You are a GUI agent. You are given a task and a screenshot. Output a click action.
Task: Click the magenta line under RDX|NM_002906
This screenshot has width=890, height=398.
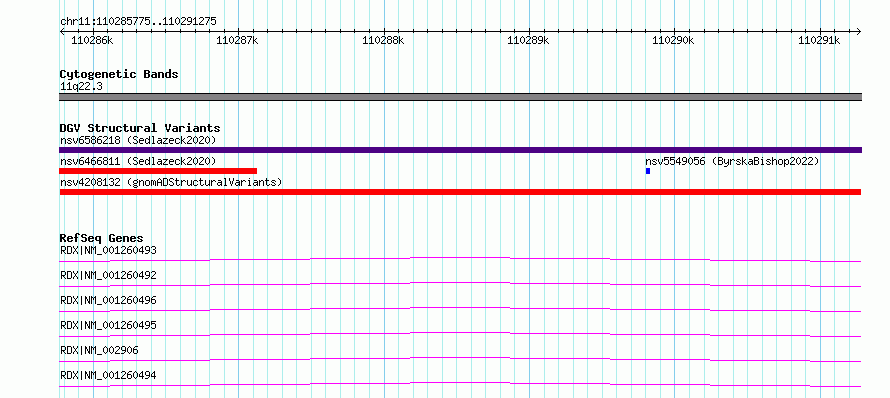[x=460, y=359]
